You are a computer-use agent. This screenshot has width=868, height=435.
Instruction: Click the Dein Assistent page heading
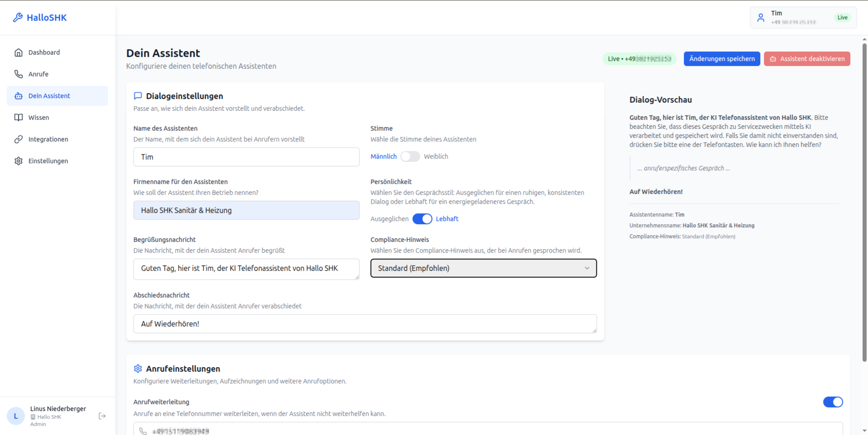pyautogui.click(x=163, y=53)
